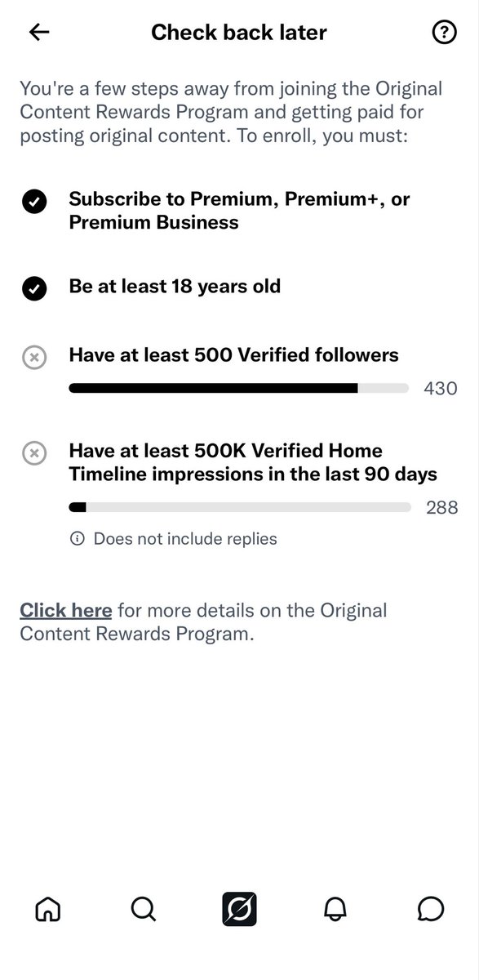The height and width of the screenshot is (980, 479).
Task: Tap the info icon beside 'Does not include replies'
Action: pos(78,539)
